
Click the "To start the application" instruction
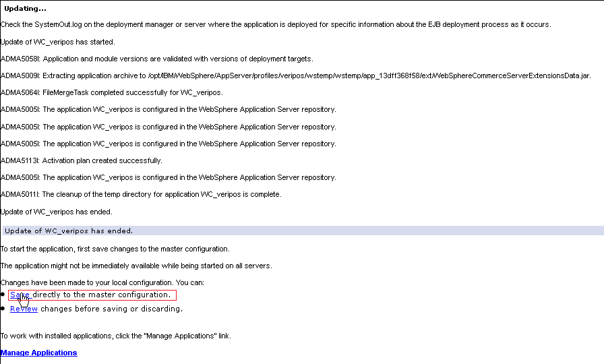tap(115, 249)
